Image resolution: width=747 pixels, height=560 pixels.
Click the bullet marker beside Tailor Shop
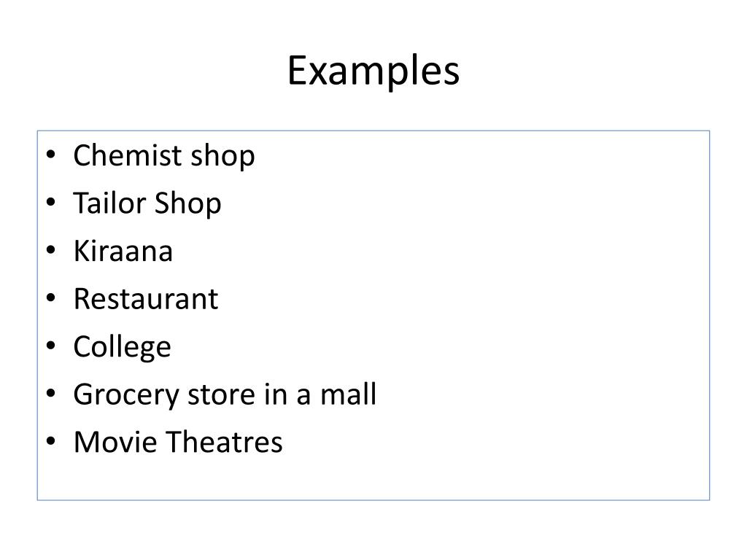(51, 203)
